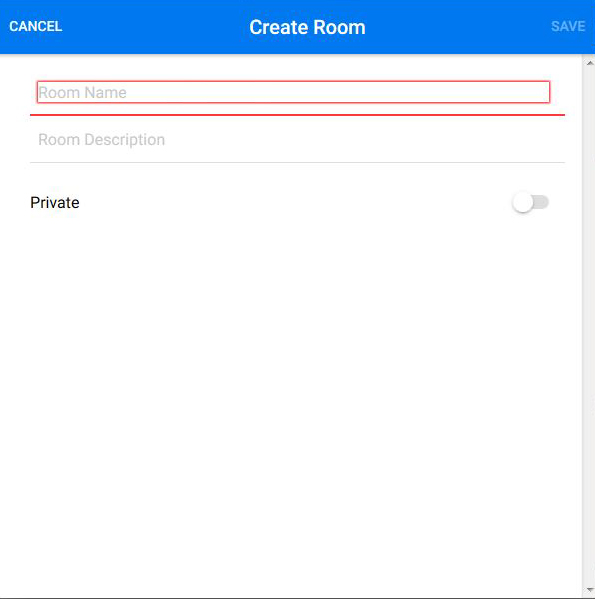Viewport: 595px width, 599px height.
Task: Dismiss the dialog using CANCEL
Action: (x=36, y=26)
